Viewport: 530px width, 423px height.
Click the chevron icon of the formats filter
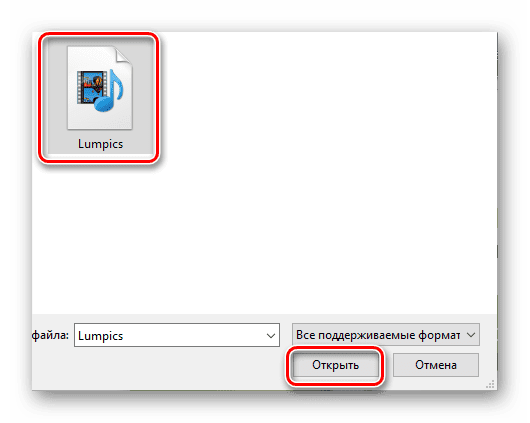pos(471,335)
